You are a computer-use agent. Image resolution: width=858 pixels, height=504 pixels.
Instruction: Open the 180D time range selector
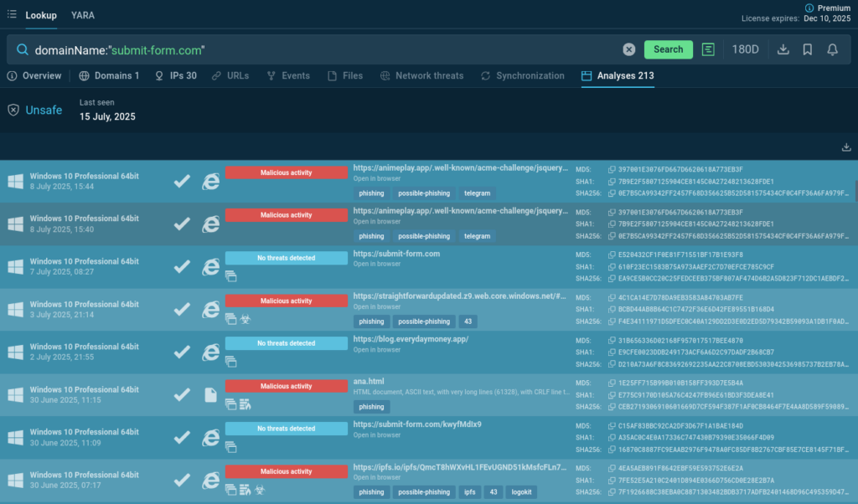pos(746,49)
